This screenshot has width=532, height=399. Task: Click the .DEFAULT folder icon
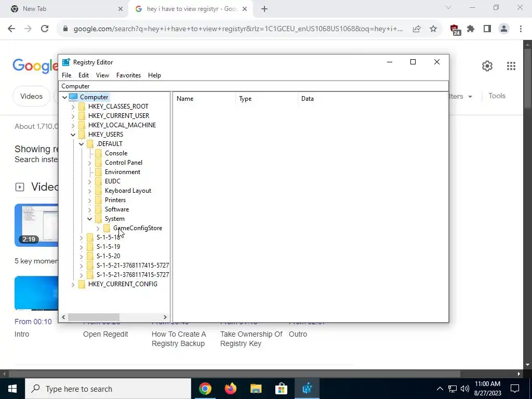tap(90, 144)
